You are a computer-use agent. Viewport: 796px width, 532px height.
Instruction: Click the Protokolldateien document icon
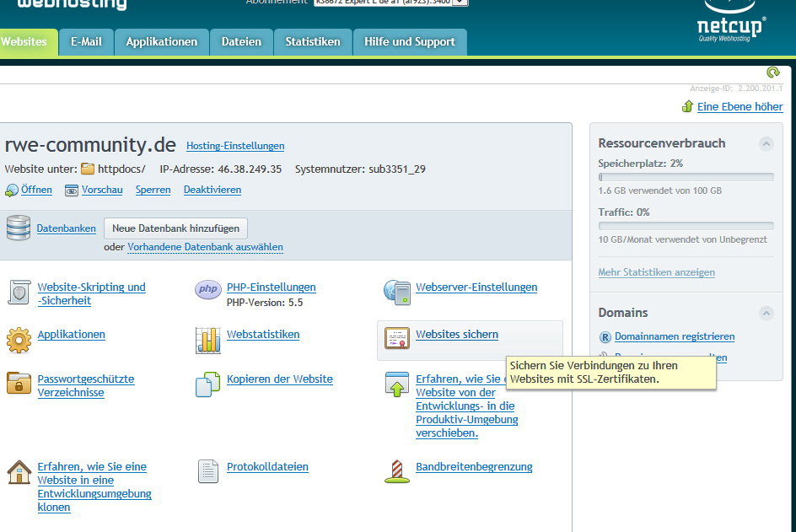pyautogui.click(x=208, y=471)
